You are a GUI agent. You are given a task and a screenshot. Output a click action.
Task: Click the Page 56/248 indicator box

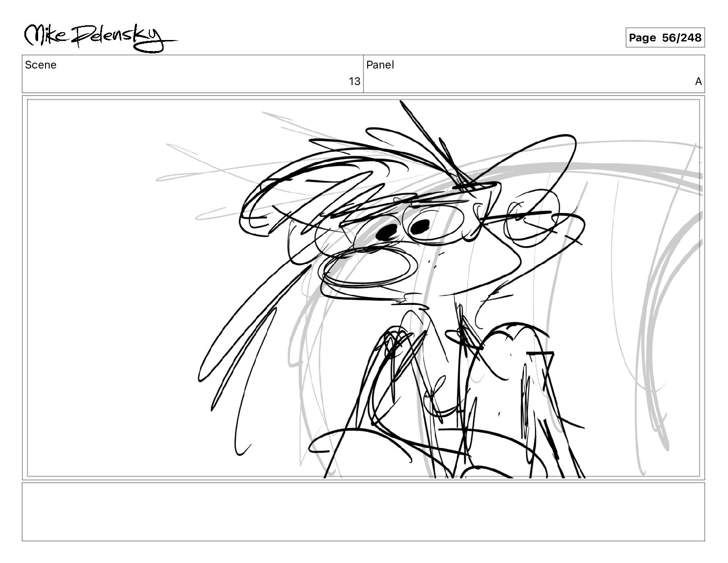click(665, 38)
